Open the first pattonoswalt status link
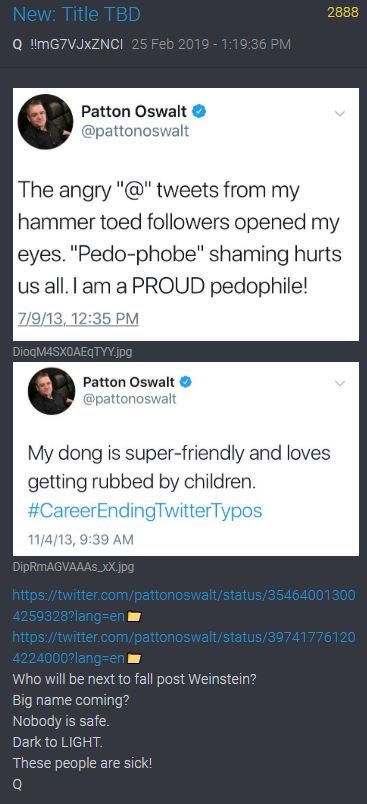The image size is (367, 804). pyautogui.click(x=184, y=605)
